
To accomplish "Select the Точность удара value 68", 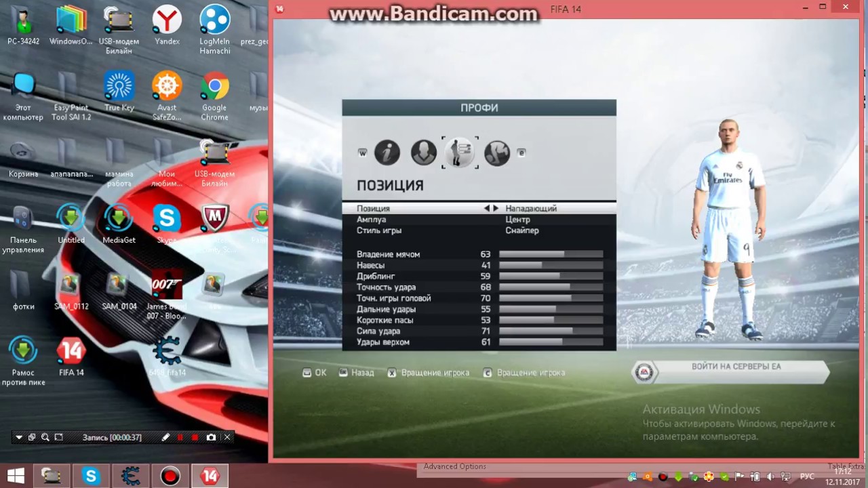I will point(486,287).
